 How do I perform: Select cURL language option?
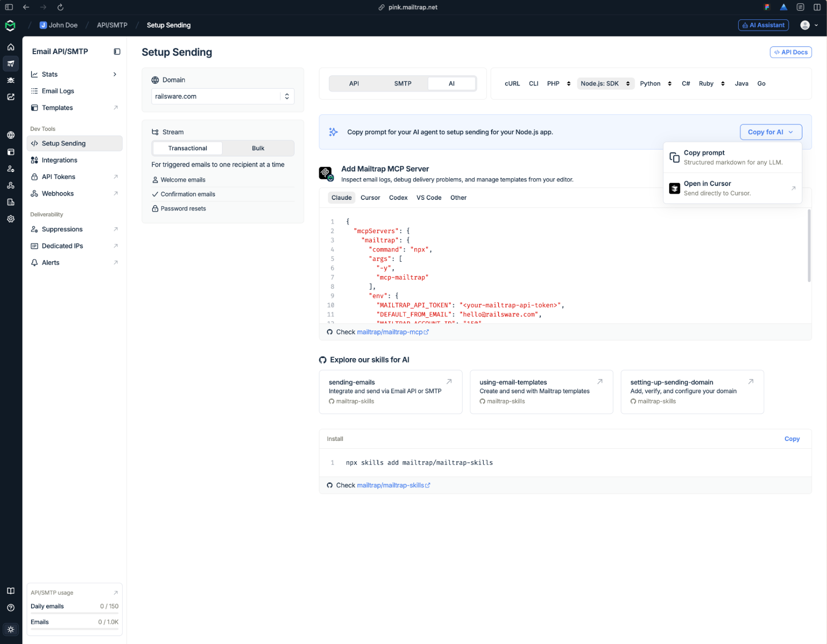[x=512, y=83]
